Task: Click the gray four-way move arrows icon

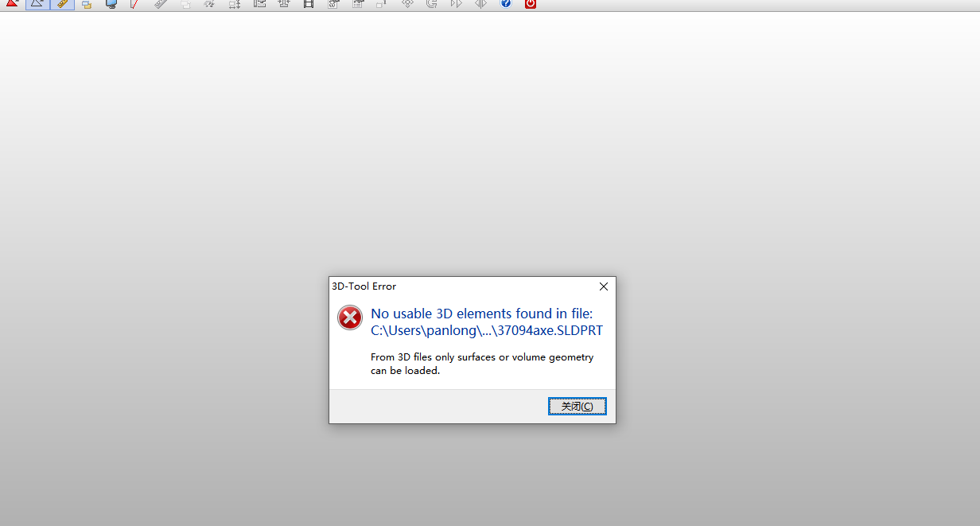Action: click(x=407, y=4)
